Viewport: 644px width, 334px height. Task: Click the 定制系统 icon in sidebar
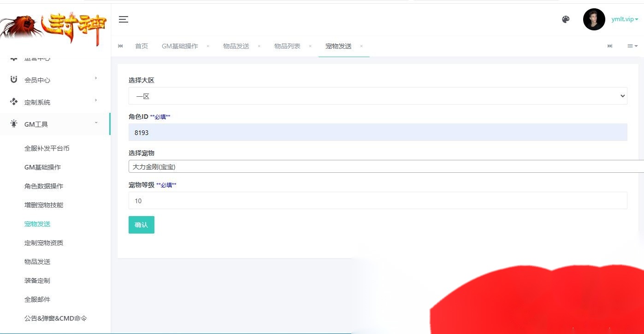click(14, 101)
